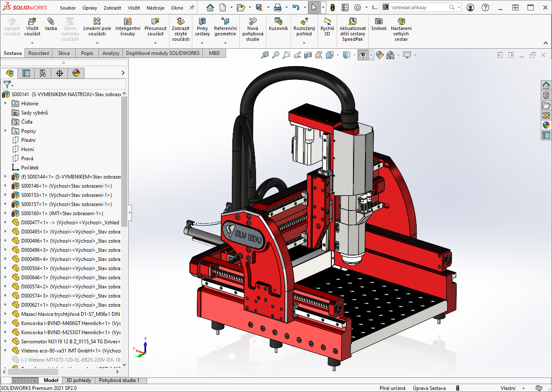Switch to 3D pohledy bottom tab
552x392 pixels.
pyautogui.click(x=78, y=380)
